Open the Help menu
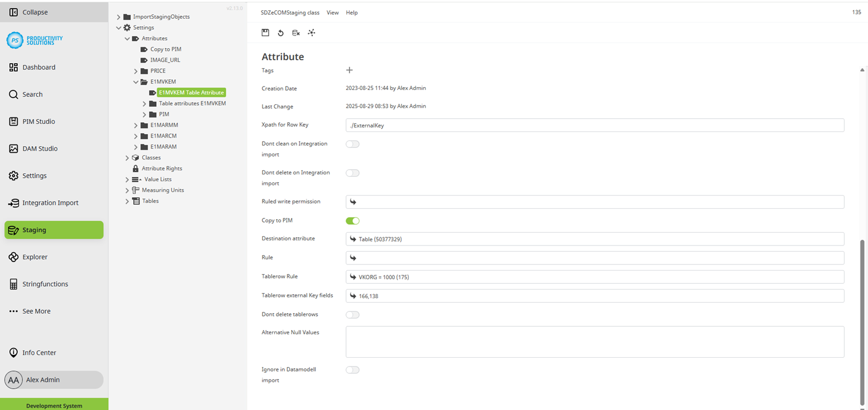Viewport: 868px width, 410px height. tap(351, 13)
